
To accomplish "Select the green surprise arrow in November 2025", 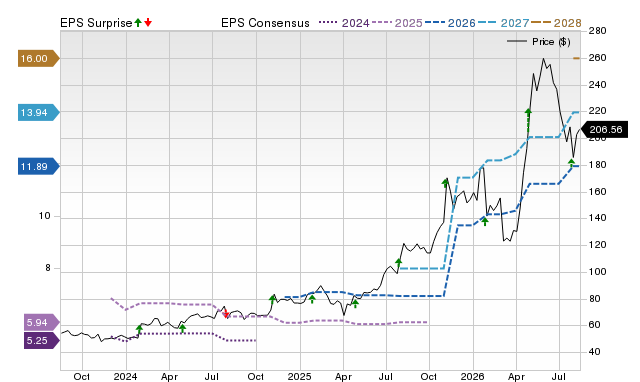I will [x=445, y=182].
